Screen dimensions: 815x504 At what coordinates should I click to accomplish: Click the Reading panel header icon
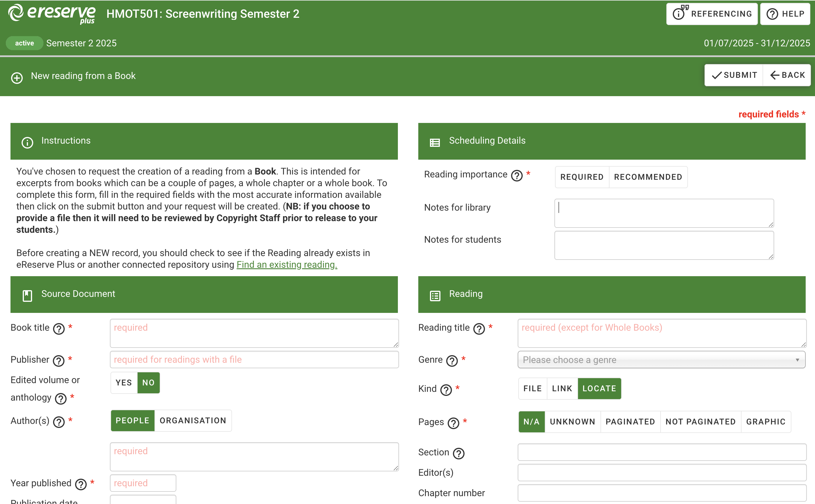point(435,295)
